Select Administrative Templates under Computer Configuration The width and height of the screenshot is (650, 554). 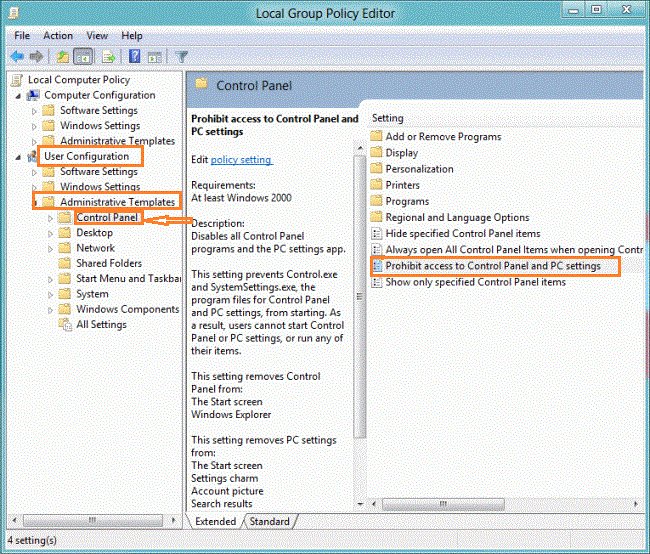[117, 141]
